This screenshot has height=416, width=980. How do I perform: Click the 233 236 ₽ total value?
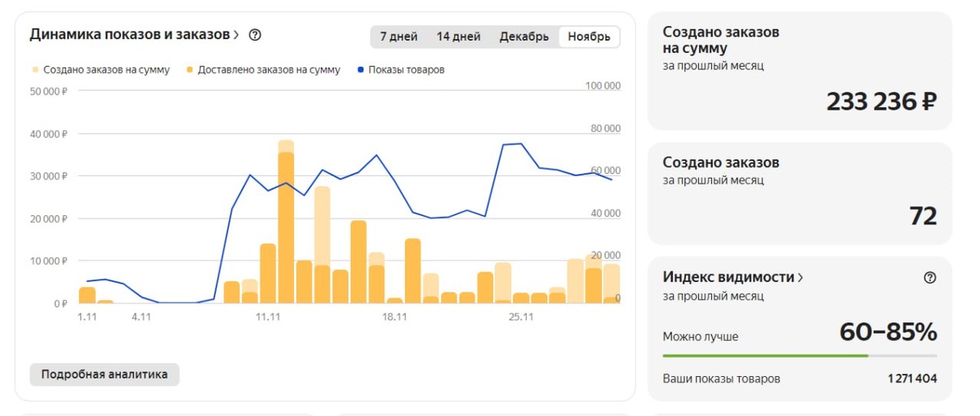coord(881,102)
